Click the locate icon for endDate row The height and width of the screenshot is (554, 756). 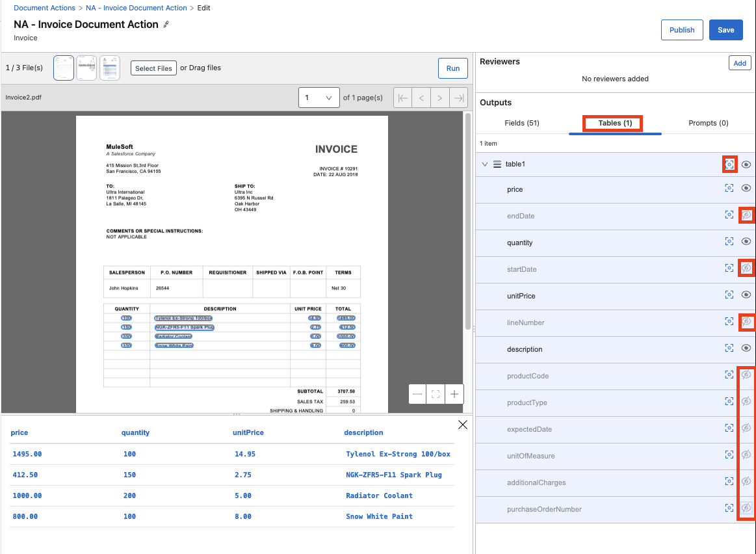[729, 215]
